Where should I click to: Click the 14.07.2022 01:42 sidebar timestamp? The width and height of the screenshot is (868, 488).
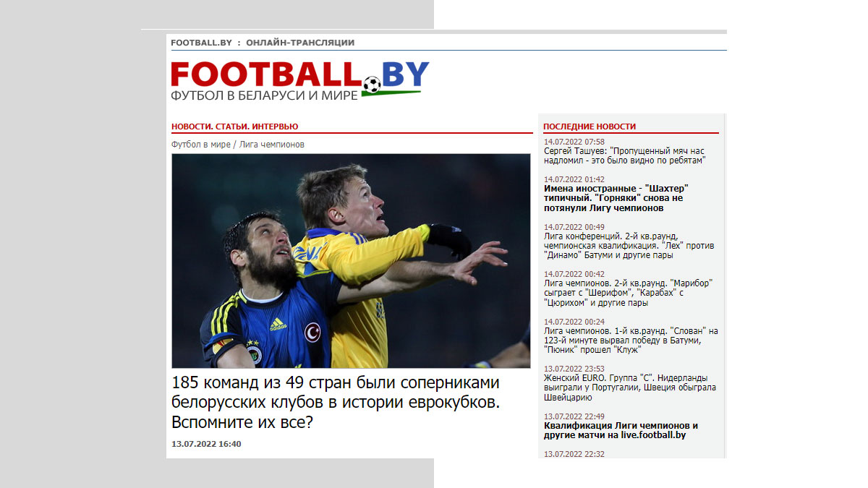coord(574,179)
